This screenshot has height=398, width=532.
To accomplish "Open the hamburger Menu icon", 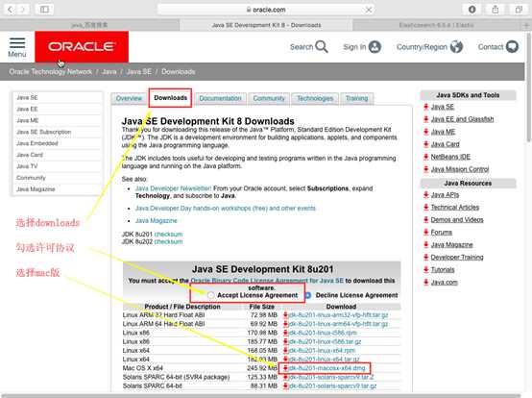I will 17,43.
